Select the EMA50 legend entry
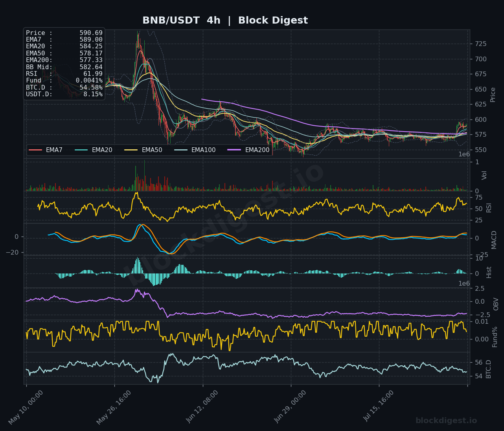504x431 pixels. pos(143,150)
